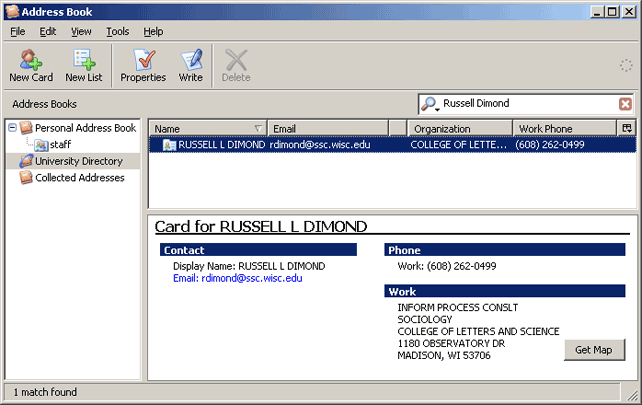The height and width of the screenshot is (405, 642).
Task: Click the staff list icon
Action: pyautogui.click(x=41, y=145)
